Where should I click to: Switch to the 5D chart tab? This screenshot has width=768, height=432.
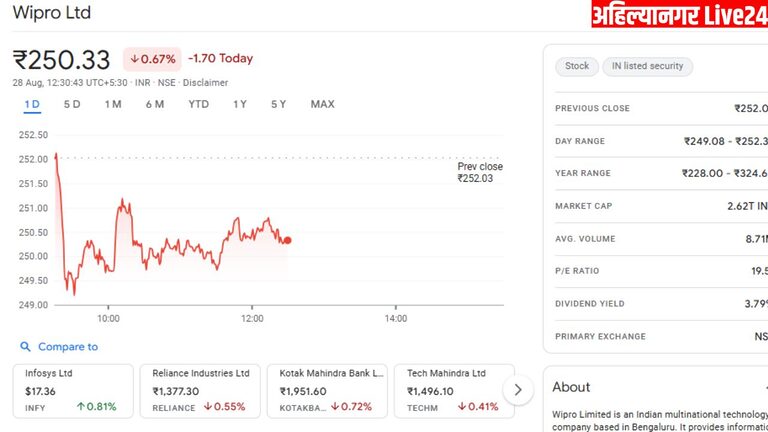tap(72, 104)
